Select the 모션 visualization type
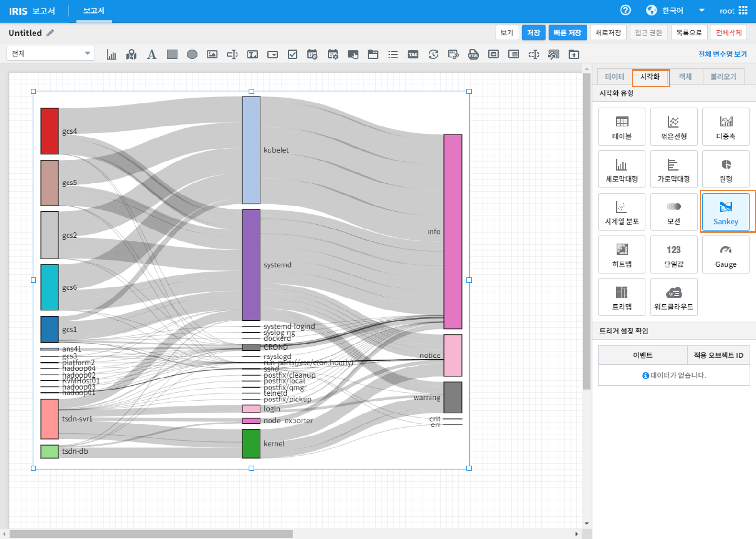 pyautogui.click(x=674, y=212)
